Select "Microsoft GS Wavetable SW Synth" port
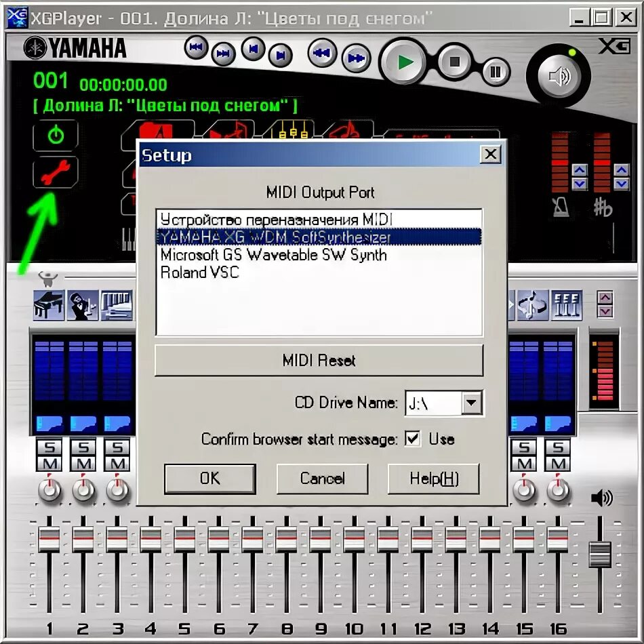 click(x=319, y=255)
